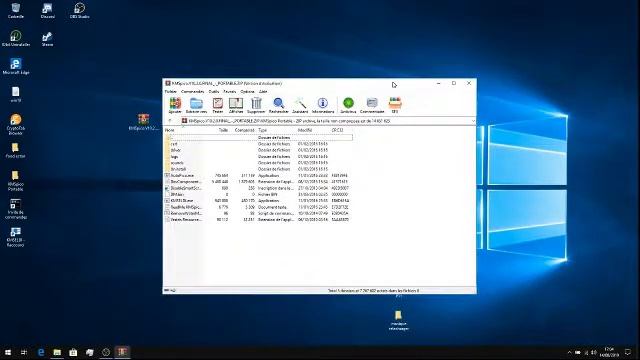
Task: Open the Informations toolbar icon
Action: click(x=323, y=105)
